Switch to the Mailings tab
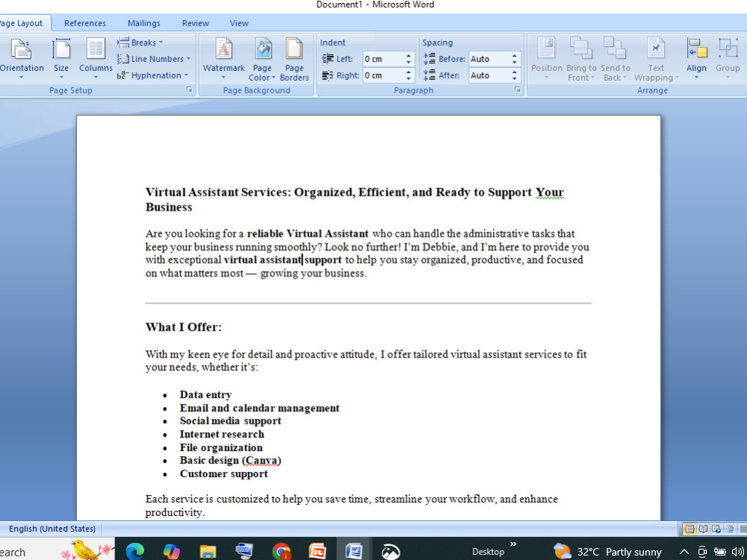Viewport: 747px width, 560px height. tap(144, 23)
